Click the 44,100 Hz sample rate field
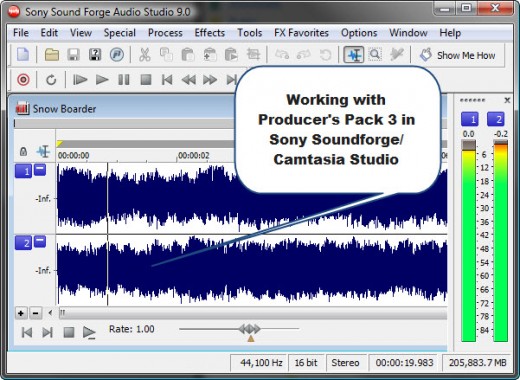This screenshot has height=380, width=520. click(259, 363)
